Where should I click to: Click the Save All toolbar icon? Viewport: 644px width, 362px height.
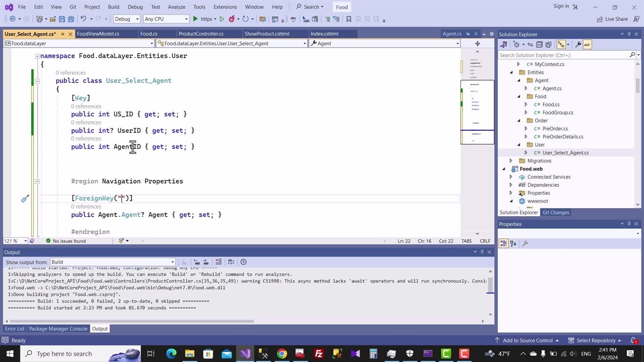70,19
